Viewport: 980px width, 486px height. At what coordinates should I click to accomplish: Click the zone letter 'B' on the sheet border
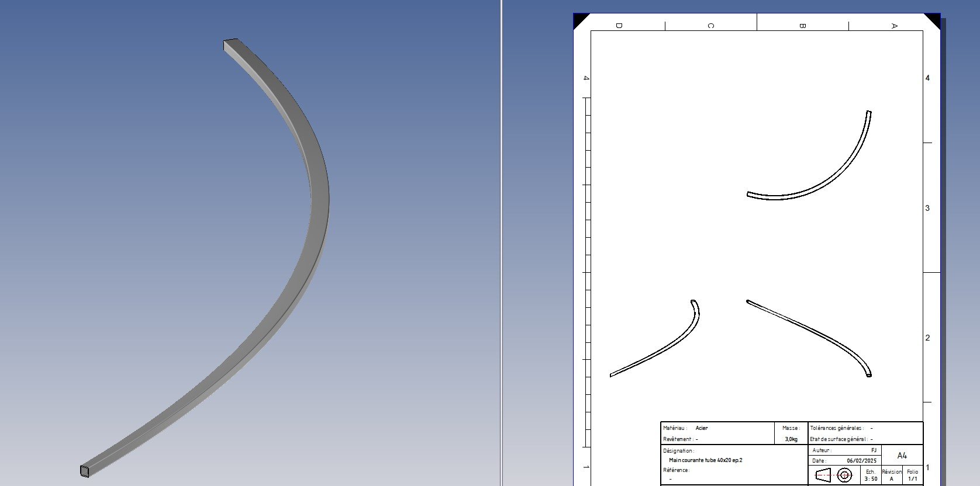tap(802, 26)
